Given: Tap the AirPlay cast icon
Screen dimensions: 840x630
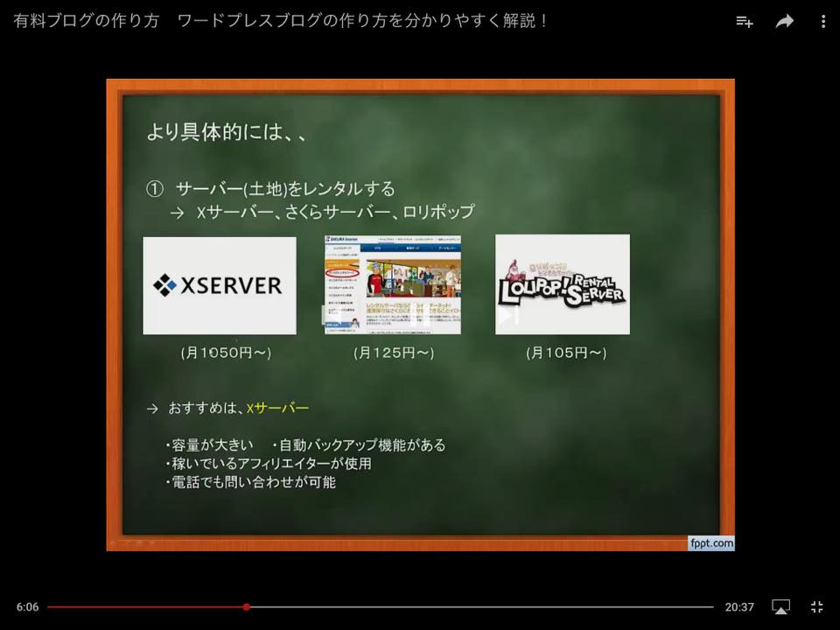Looking at the screenshot, I should coord(780,606).
